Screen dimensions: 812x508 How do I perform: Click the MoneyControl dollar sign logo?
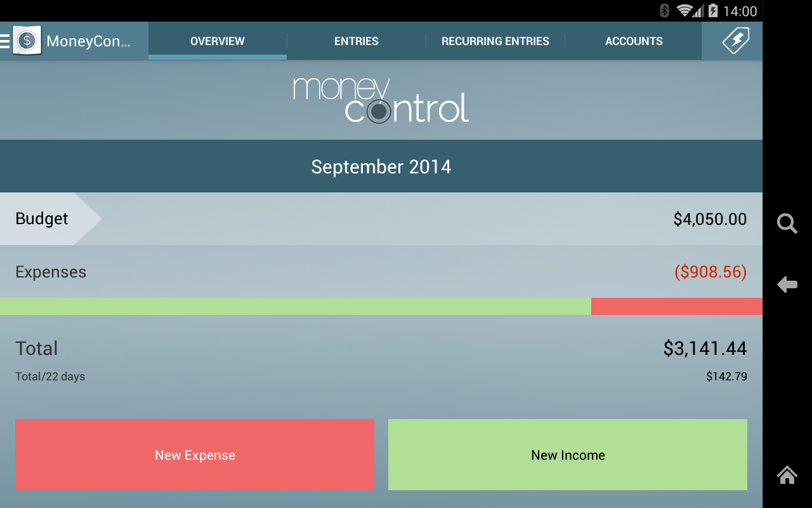[27, 41]
